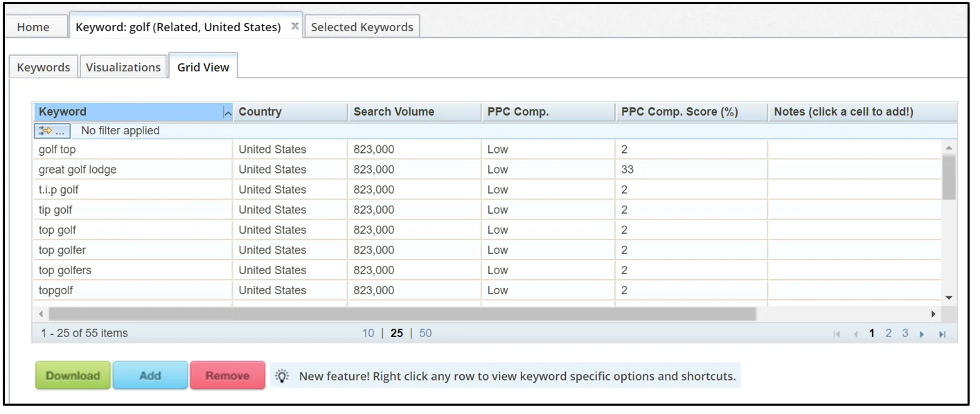The height and width of the screenshot is (414, 980).
Task: Click the lightbulb new feature icon
Action: 282,376
